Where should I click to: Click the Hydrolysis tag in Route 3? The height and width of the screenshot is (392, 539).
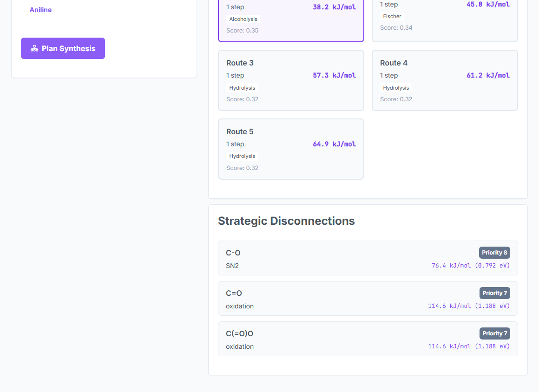[243, 88]
